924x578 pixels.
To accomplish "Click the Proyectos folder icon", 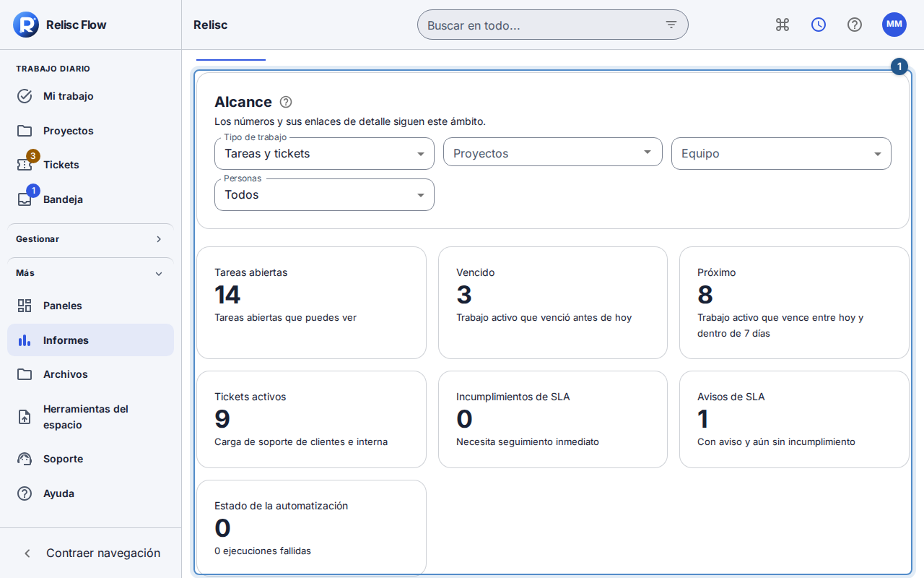I will (25, 131).
